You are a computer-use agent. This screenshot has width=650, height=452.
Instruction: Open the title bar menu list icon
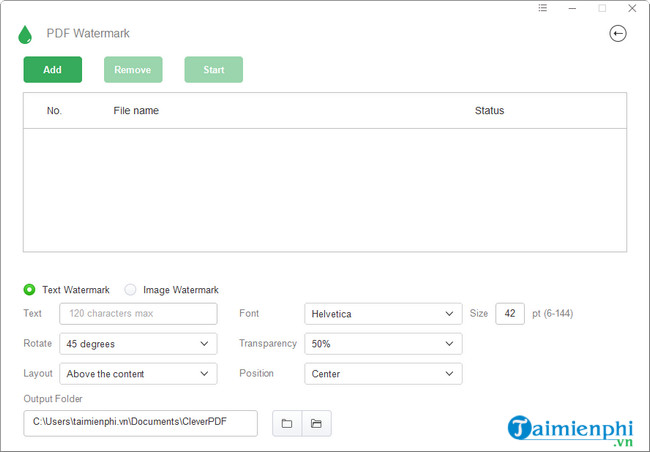tap(543, 8)
